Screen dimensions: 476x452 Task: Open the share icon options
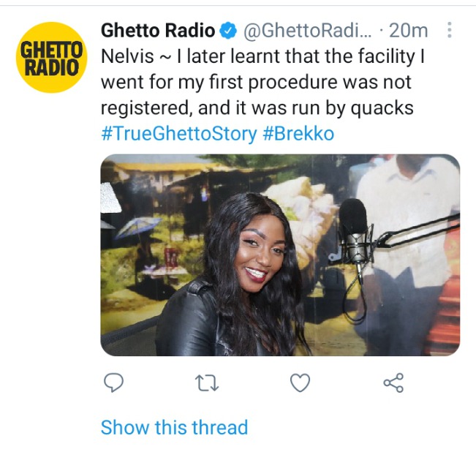(x=393, y=383)
